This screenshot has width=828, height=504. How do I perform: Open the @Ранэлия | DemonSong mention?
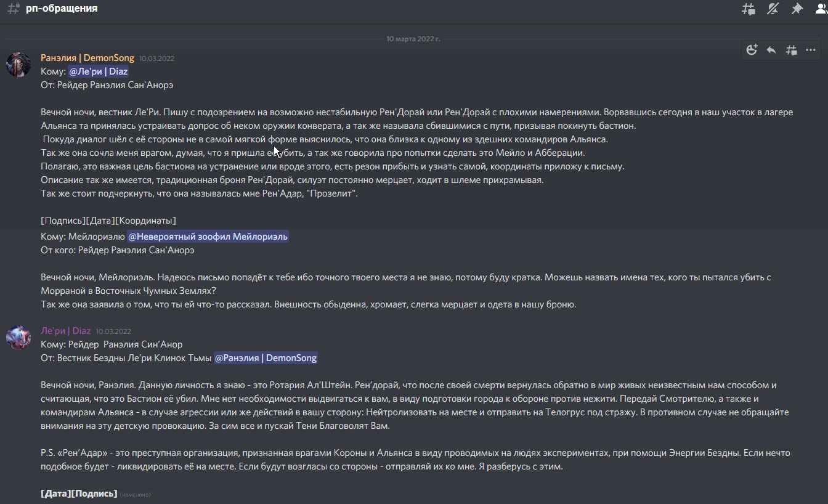(x=266, y=358)
